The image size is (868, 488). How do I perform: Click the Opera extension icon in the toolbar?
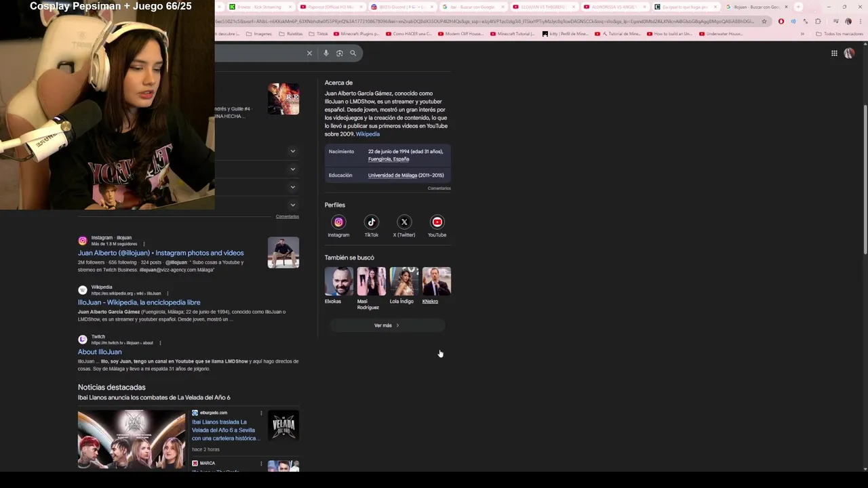click(x=781, y=21)
